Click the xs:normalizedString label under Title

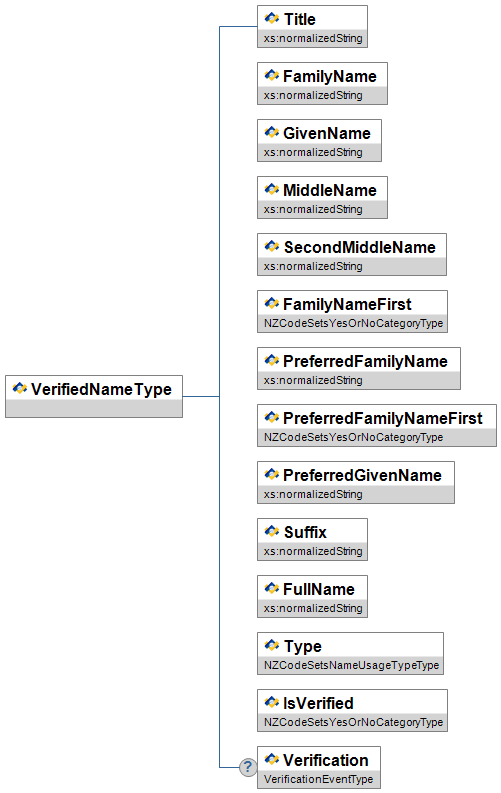313,38
